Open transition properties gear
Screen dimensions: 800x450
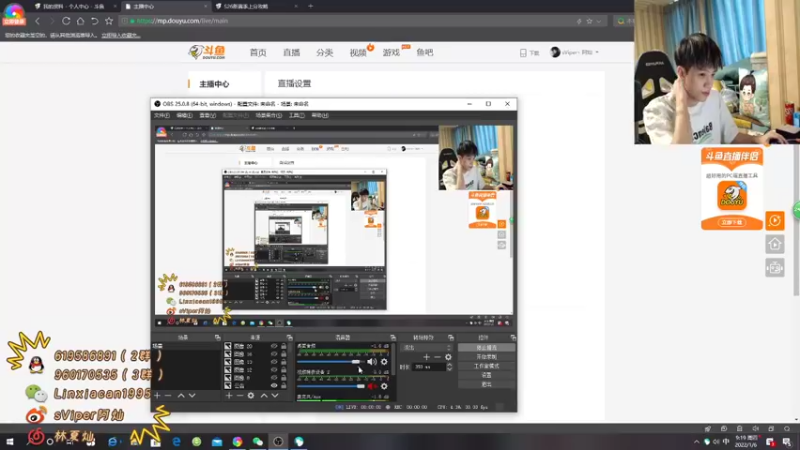(448, 357)
